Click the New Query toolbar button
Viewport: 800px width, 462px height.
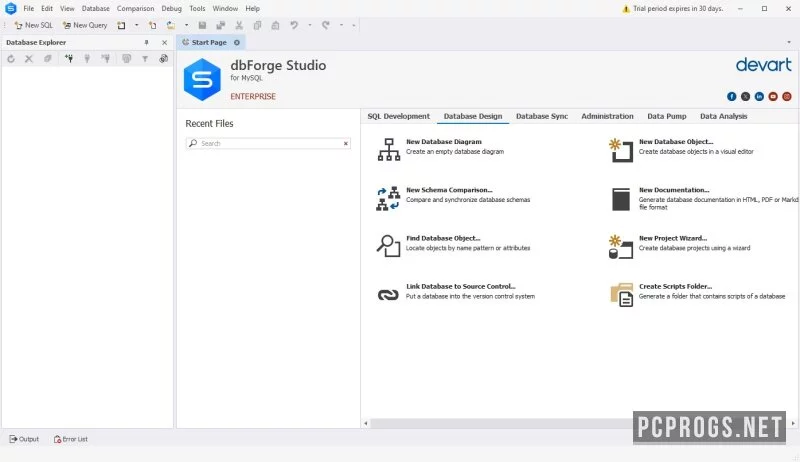(85, 25)
